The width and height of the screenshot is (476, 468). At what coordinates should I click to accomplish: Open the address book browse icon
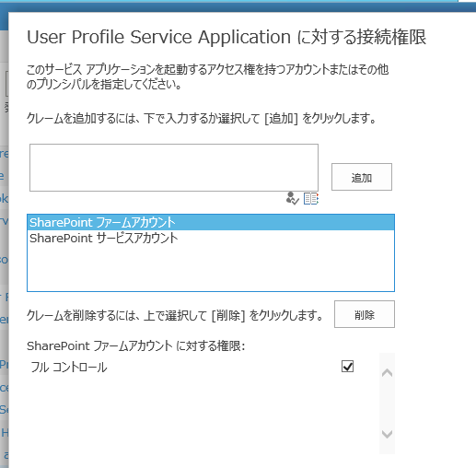pyautogui.click(x=311, y=198)
